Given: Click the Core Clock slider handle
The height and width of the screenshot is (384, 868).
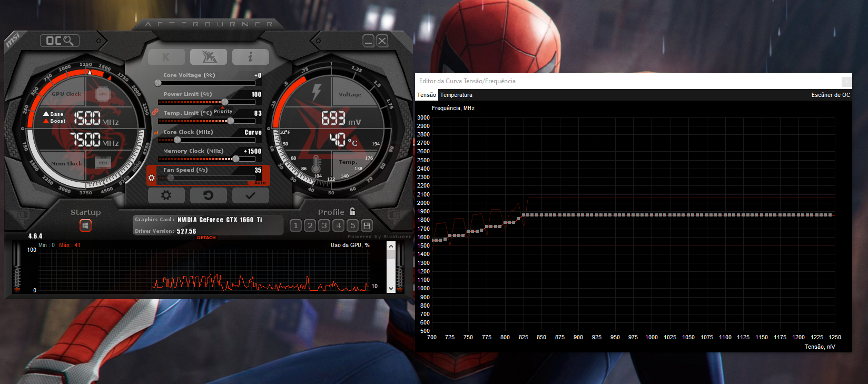Looking at the screenshot, I should click(x=177, y=140).
